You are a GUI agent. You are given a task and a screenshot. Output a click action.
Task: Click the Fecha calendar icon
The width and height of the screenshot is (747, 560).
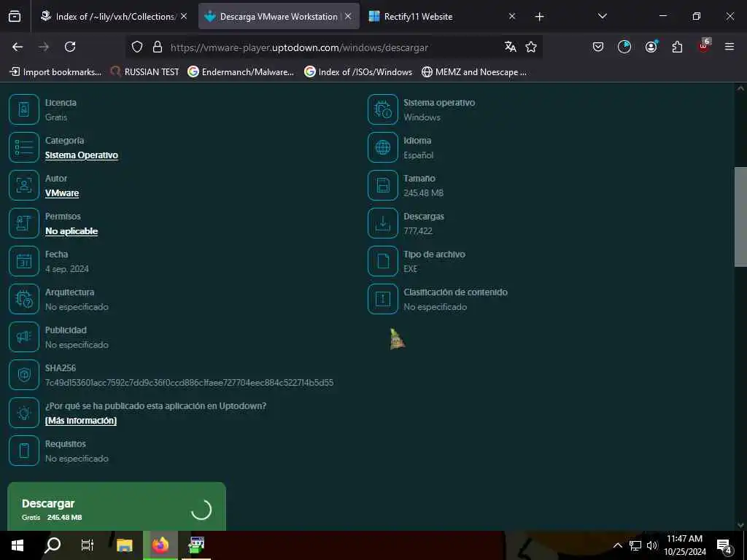24,261
